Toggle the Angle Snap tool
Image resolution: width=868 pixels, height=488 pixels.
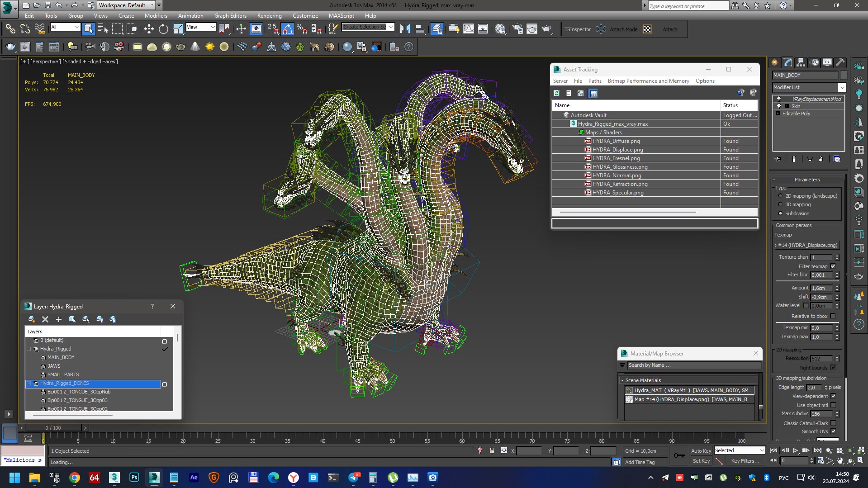(288, 29)
